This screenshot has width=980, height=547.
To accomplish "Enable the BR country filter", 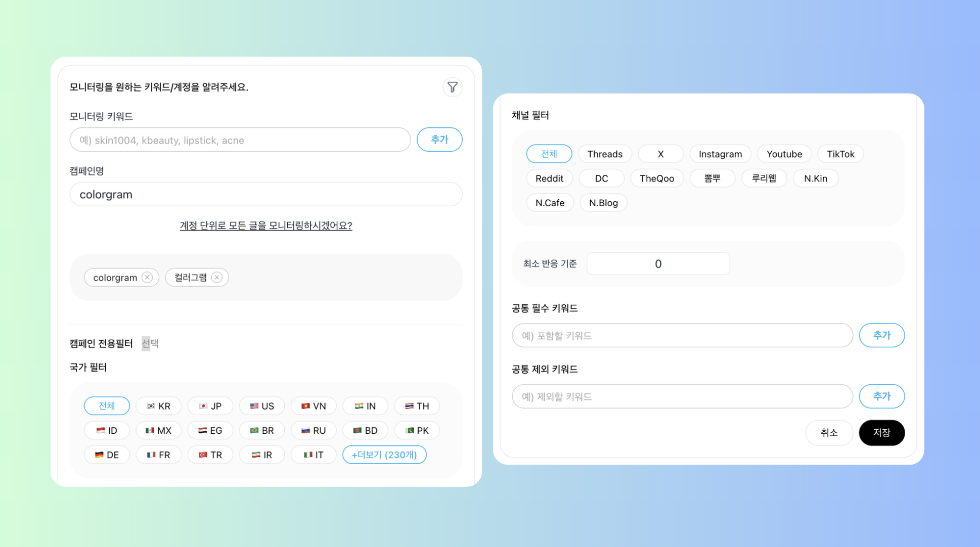I will point(261,430).
